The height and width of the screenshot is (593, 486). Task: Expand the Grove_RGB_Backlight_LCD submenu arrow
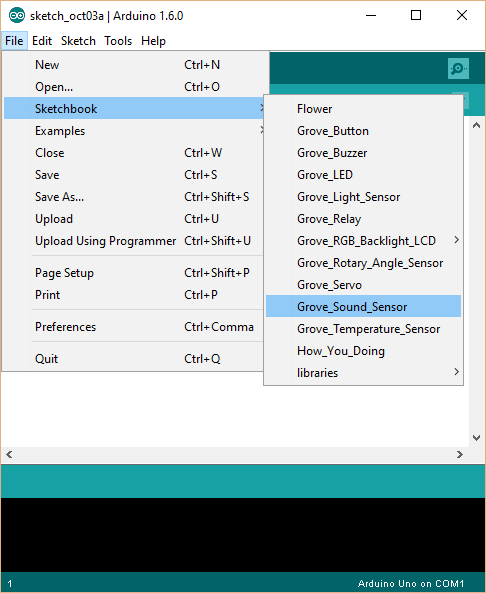coord(456,240)
